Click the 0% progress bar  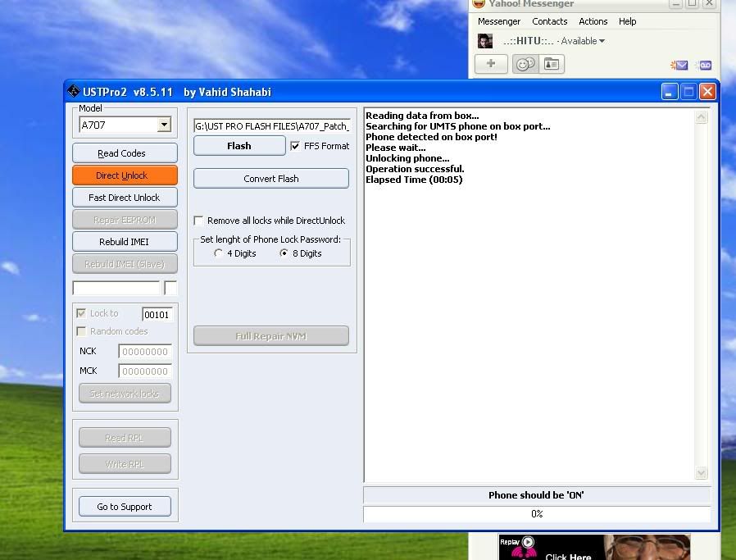[x=537, y=514]
